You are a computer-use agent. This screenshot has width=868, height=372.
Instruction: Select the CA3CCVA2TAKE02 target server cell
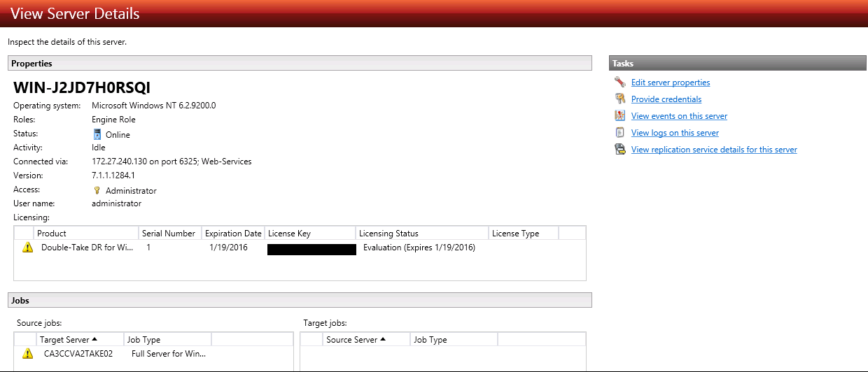click(78, 354)
